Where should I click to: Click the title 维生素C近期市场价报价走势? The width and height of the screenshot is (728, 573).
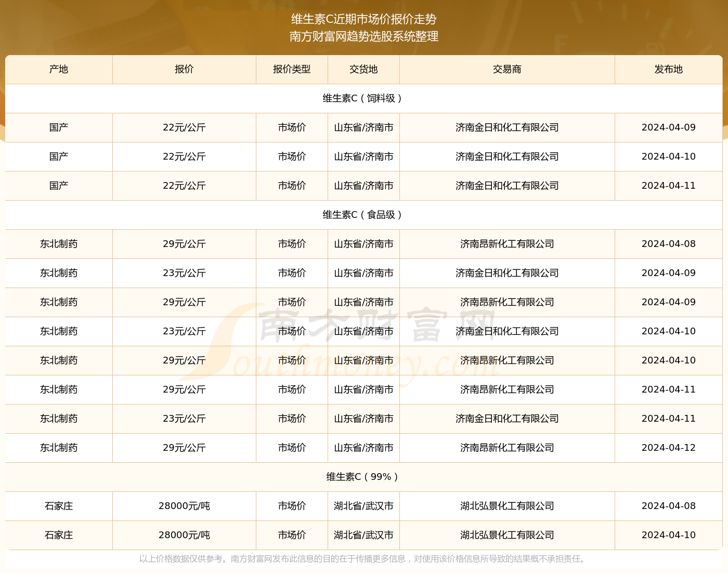[363, 19]
